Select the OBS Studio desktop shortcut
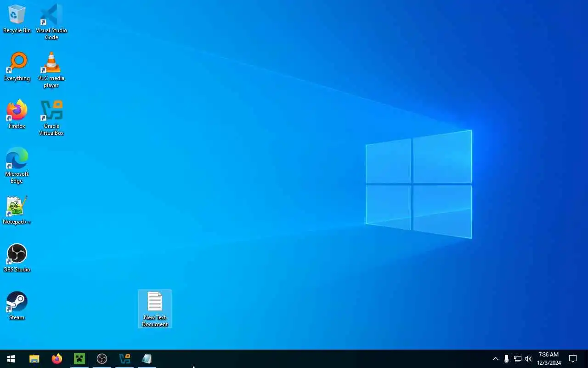Viewport: 588px width, 368px height. pos(17,258)
